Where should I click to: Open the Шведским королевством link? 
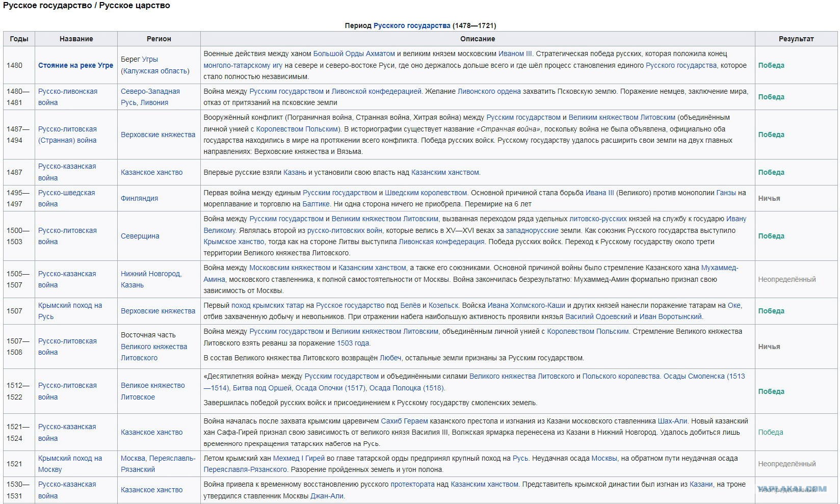coord(426,193)
